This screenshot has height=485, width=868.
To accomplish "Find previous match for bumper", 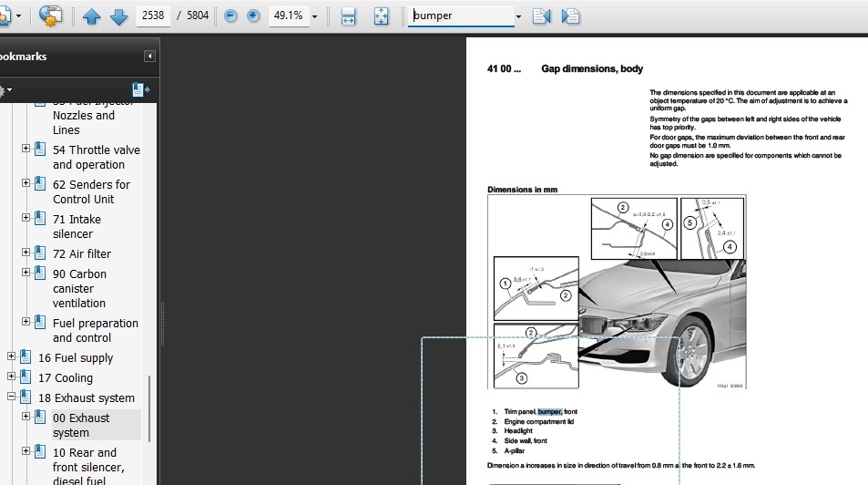I will coord(541,16).
